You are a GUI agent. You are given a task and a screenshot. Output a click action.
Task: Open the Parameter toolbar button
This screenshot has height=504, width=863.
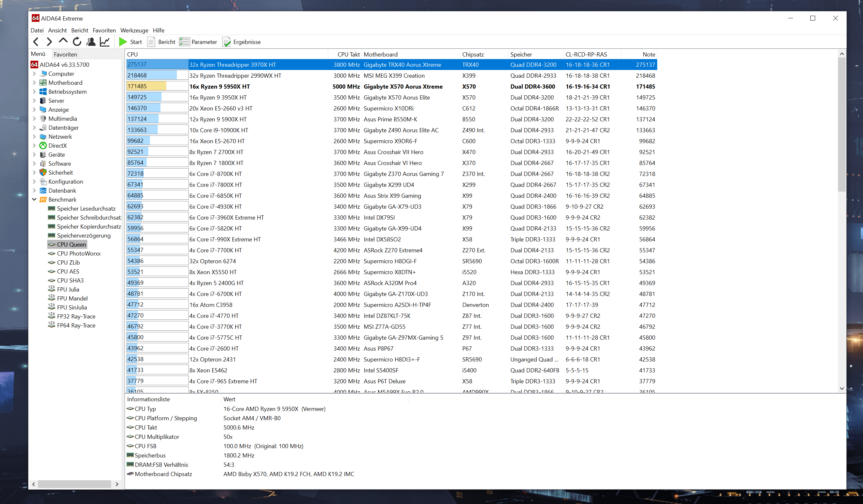pyautogui.click(x=199, y=42)
